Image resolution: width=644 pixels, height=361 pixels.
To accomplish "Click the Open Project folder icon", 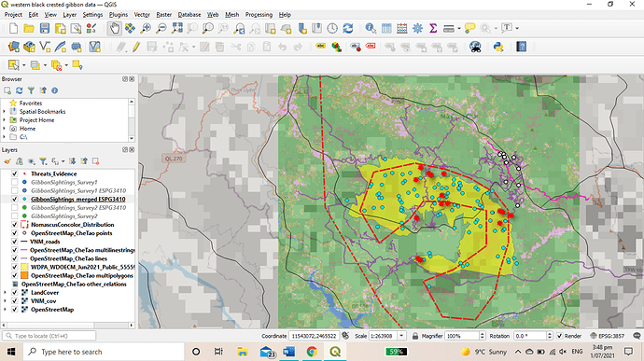I will 29,28.
